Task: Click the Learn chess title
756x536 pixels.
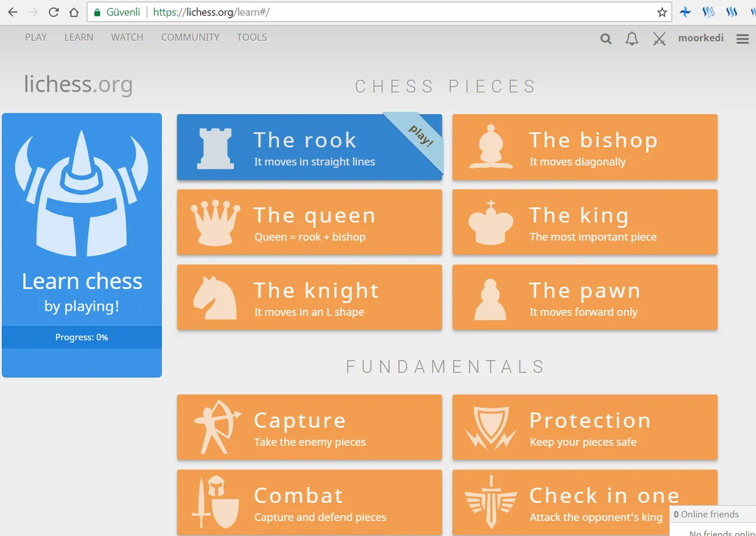Action: (82, 281)
